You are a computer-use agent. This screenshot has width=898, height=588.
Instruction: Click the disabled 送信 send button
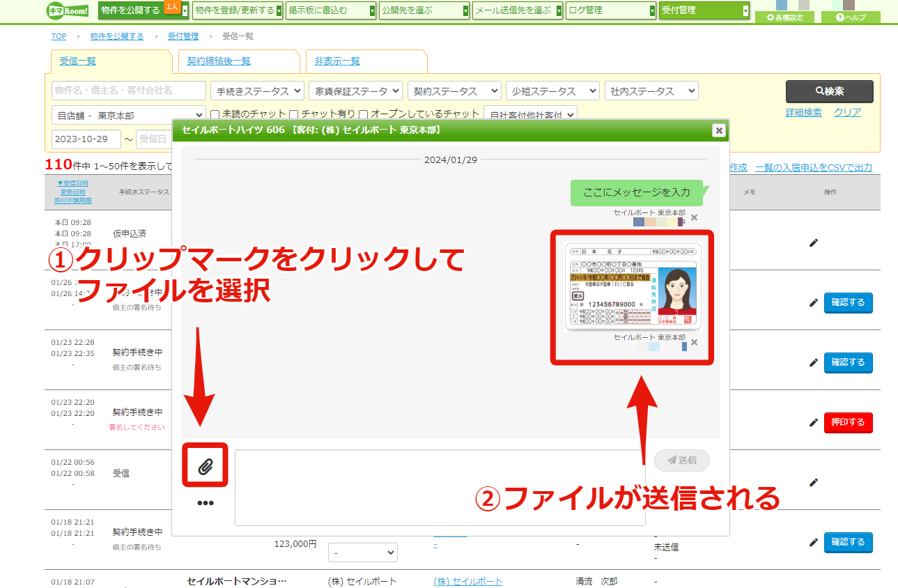682,460
